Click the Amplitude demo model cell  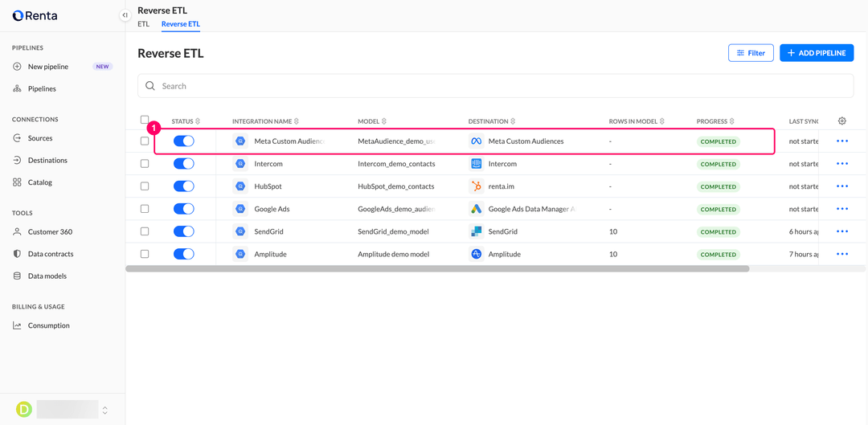click(394, 254)
